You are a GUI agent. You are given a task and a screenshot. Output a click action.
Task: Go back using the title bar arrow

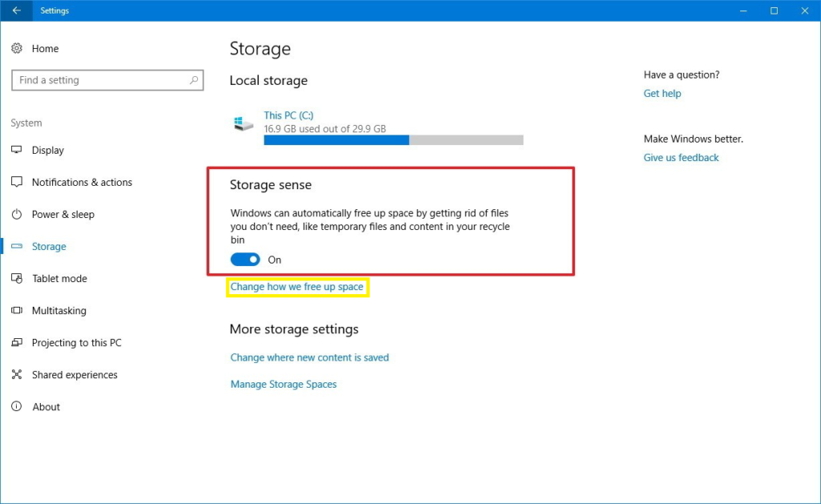point(17,10)
